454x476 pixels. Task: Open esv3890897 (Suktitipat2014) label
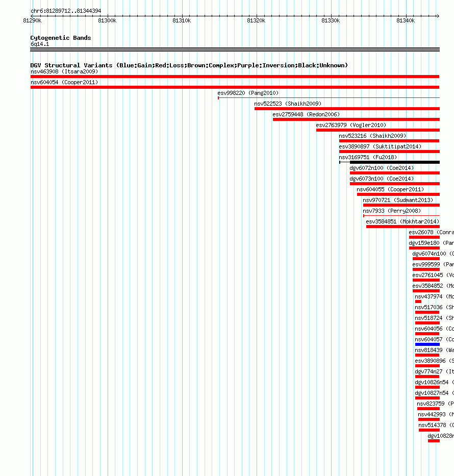380,146
